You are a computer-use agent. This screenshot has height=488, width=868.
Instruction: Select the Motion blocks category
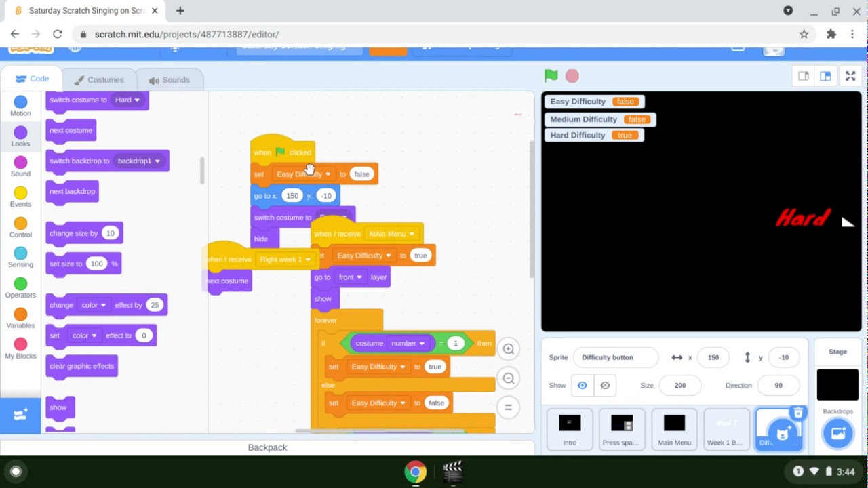pos(20,106)
